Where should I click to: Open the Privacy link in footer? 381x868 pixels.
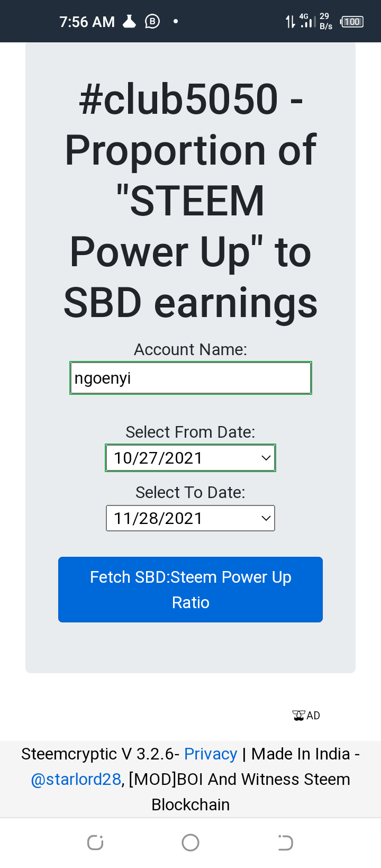point(211,754)
